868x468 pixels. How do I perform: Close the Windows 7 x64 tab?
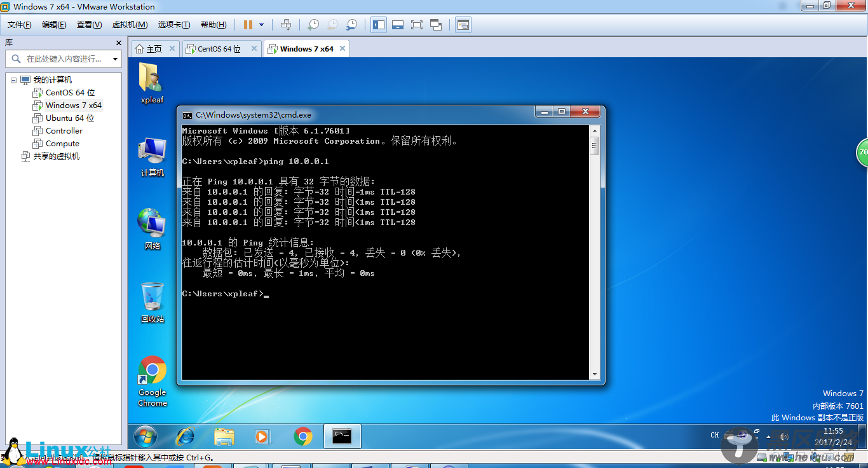(x=343, y=48)
